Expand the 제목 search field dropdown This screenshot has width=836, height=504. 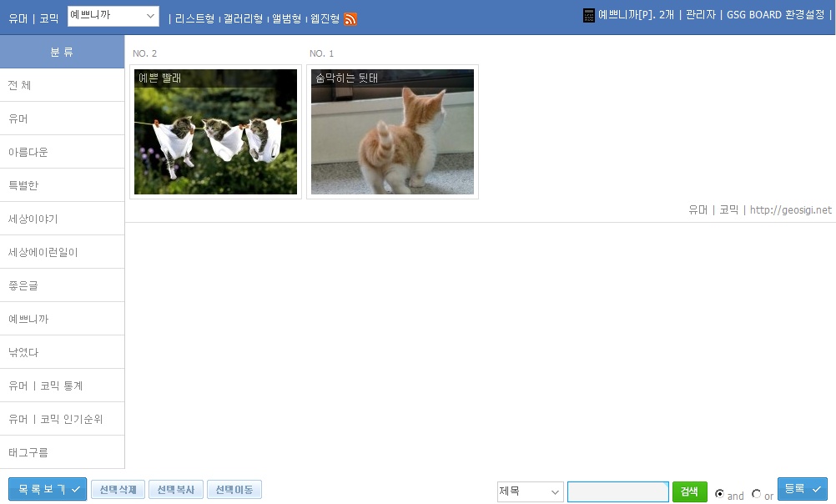530,491
